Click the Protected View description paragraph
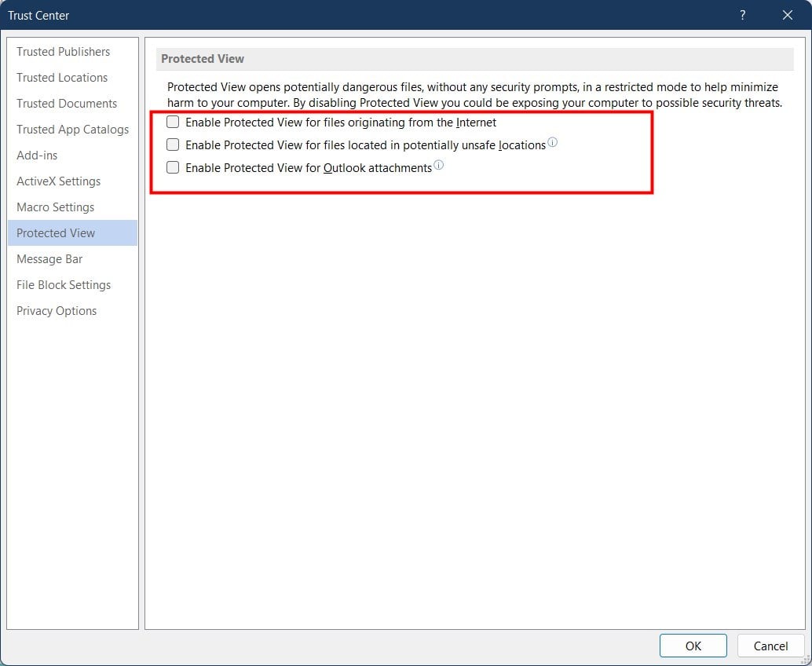Viewport: 812px width, 666px height. click(x=474, y=95)
